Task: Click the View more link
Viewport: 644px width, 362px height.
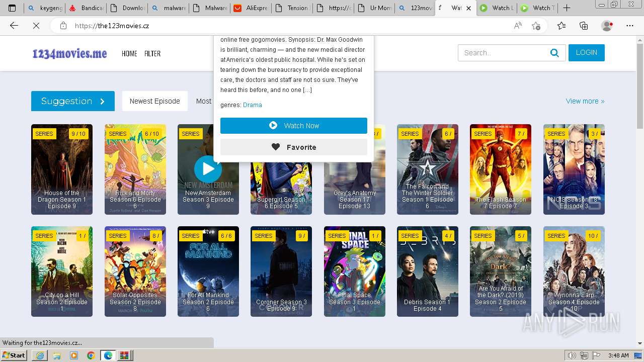Action: (585, 101)
